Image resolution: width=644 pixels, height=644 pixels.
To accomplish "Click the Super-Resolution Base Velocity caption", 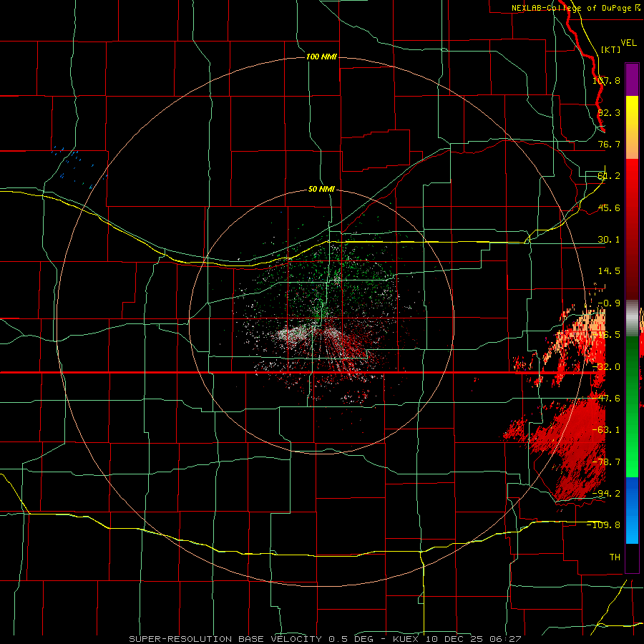I will 325,639.
